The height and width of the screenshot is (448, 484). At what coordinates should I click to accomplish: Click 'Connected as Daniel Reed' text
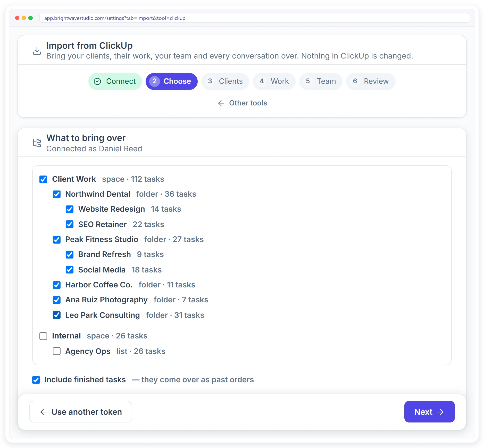[x=94, y=149]
